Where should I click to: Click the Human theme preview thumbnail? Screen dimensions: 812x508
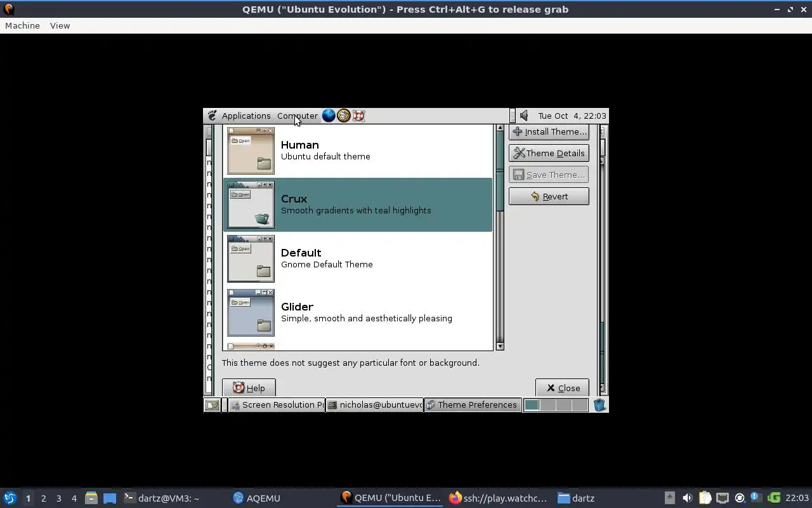point(251,150)
